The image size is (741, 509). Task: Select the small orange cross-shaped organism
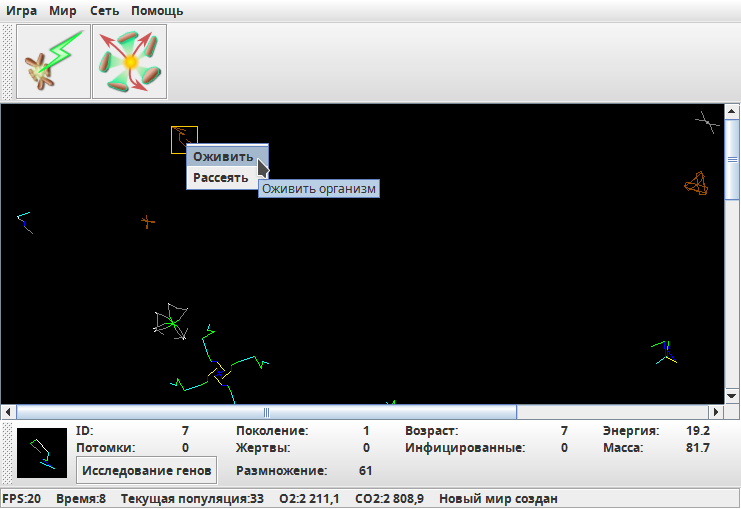(148, 222)
